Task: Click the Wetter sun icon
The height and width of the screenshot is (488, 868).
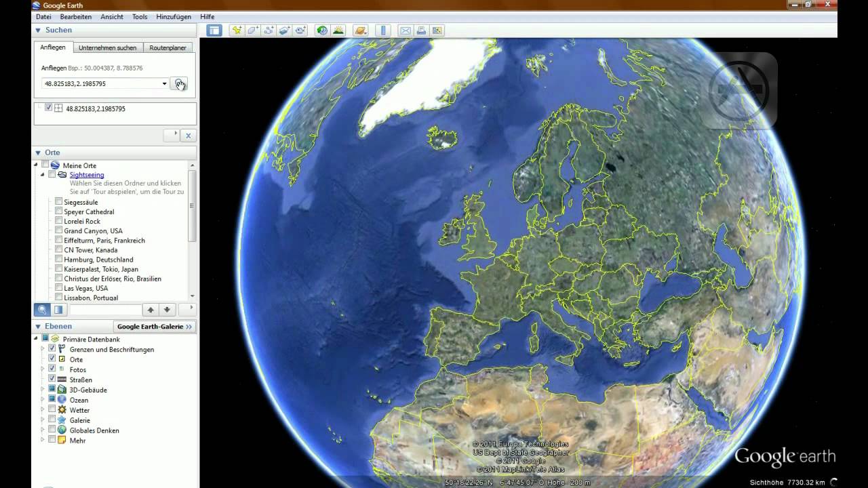Action: tap(62, 410)
